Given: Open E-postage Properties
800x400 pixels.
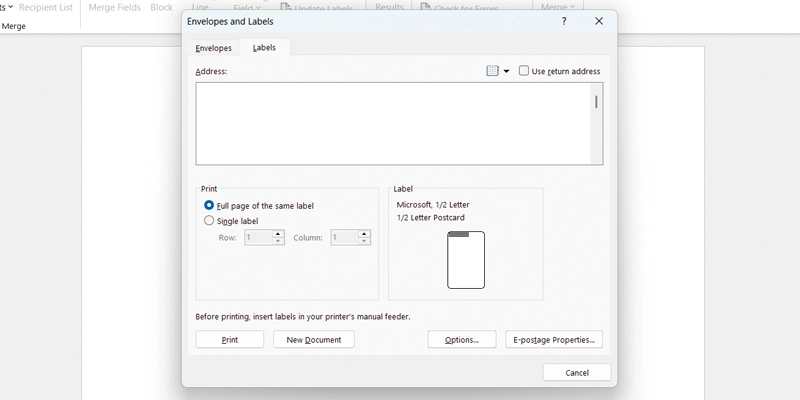Looking at the screenshot, I should coord(554,340).
